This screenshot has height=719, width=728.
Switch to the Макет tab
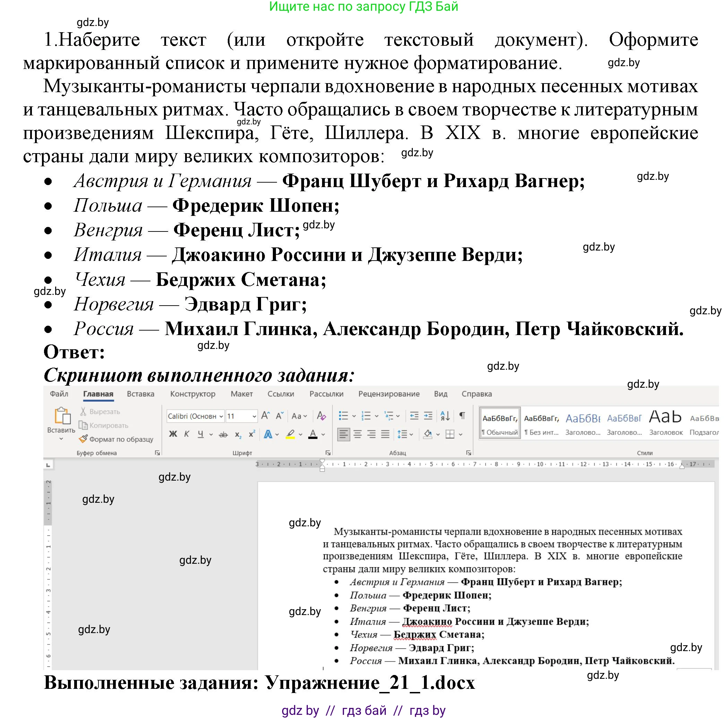point(242,394)
